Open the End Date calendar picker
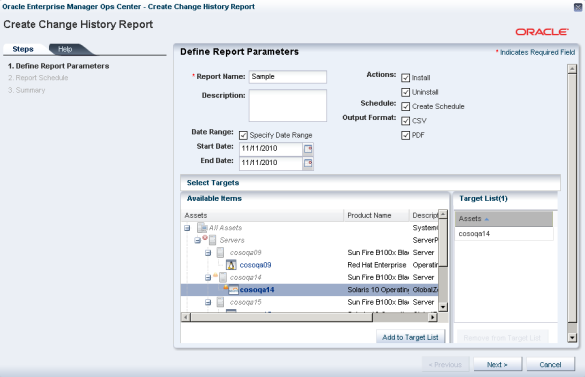This screenshot has height=377, width=585. click(308, 163)
